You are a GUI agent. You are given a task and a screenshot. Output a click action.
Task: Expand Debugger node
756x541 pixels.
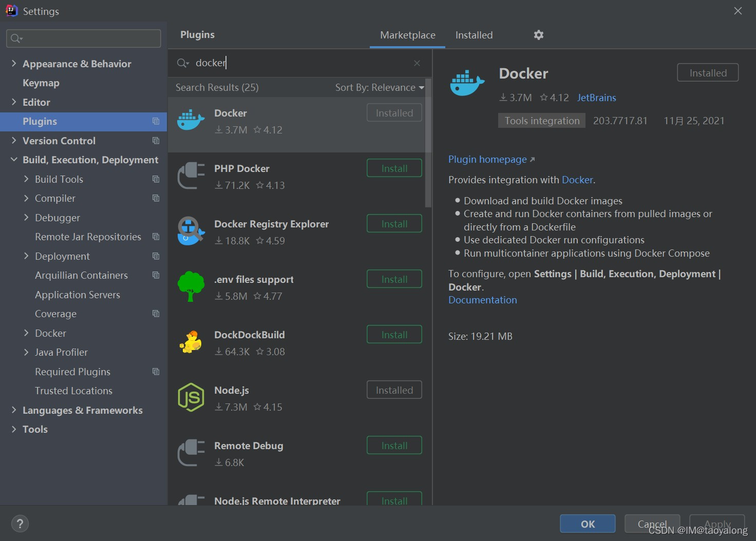coord(26,218)
